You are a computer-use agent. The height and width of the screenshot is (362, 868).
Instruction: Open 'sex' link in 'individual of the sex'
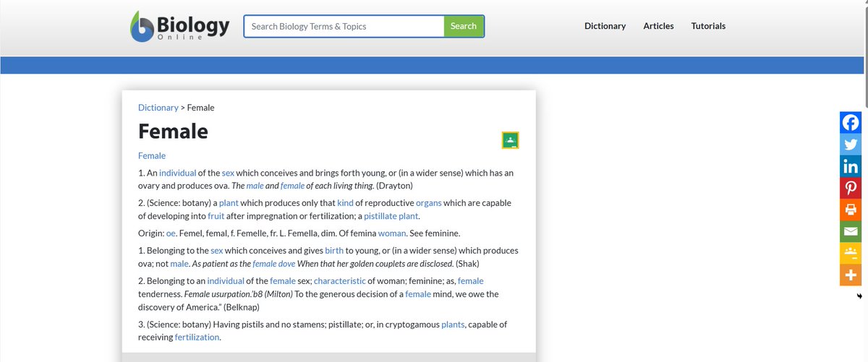[228, 173]
